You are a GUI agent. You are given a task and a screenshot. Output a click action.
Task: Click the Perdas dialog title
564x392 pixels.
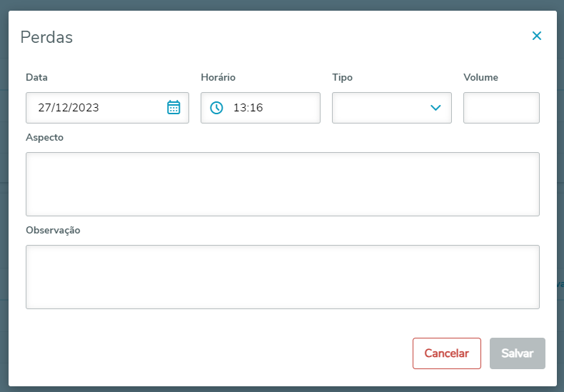(x=46, y=37)
